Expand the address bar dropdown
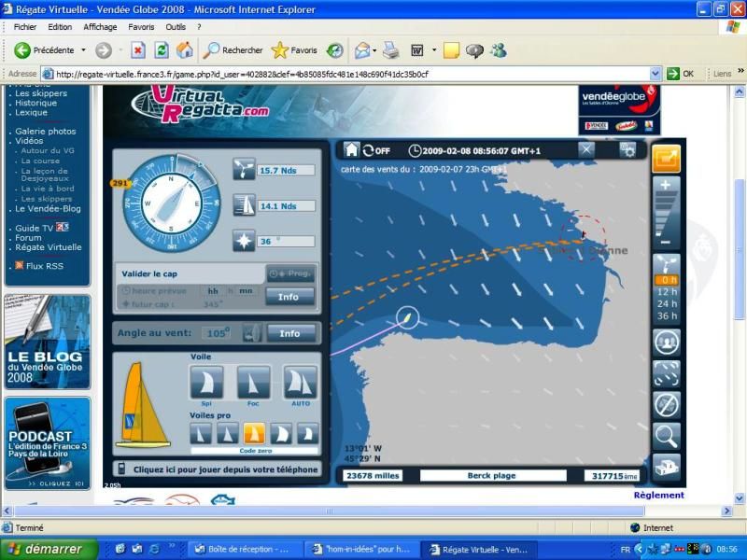This screenshot has height=560, width=747. (x=655, y=74)
